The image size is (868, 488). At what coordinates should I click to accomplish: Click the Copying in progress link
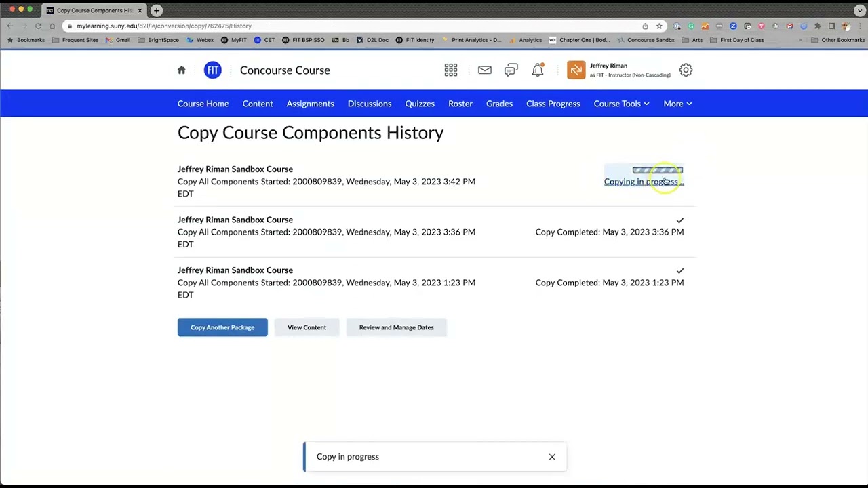tap(644, 182)
